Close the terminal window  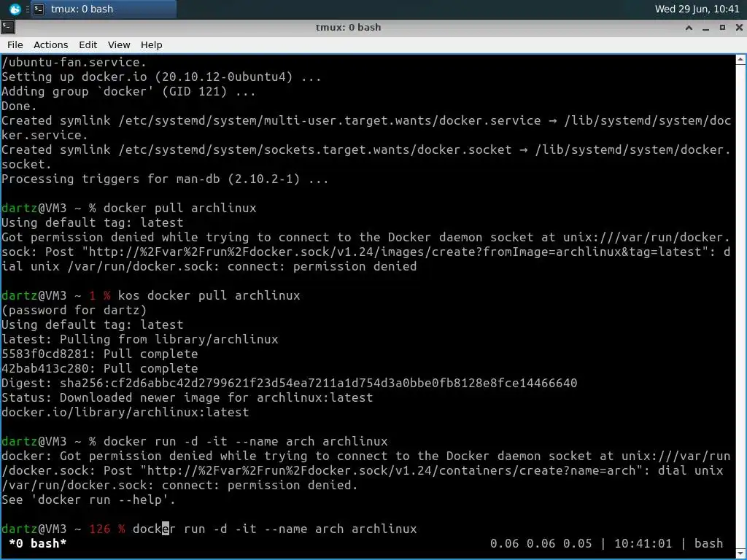point(739,28)
